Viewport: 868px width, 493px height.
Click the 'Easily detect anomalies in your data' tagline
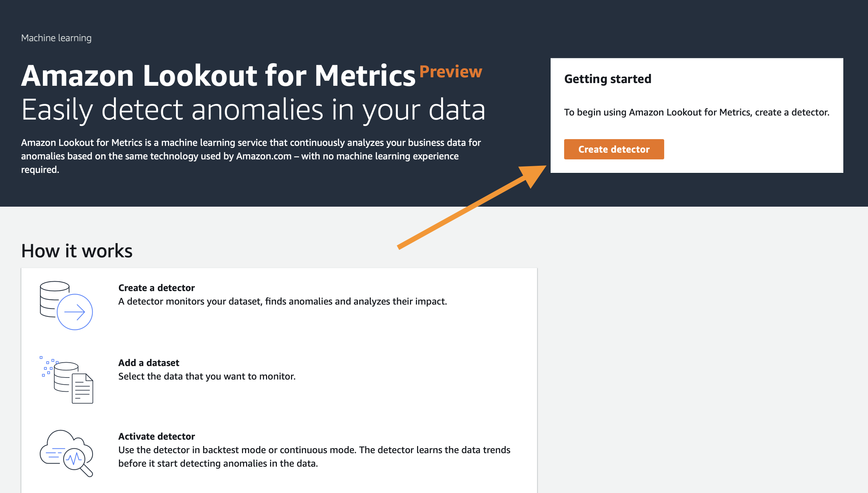click(253, 110)
